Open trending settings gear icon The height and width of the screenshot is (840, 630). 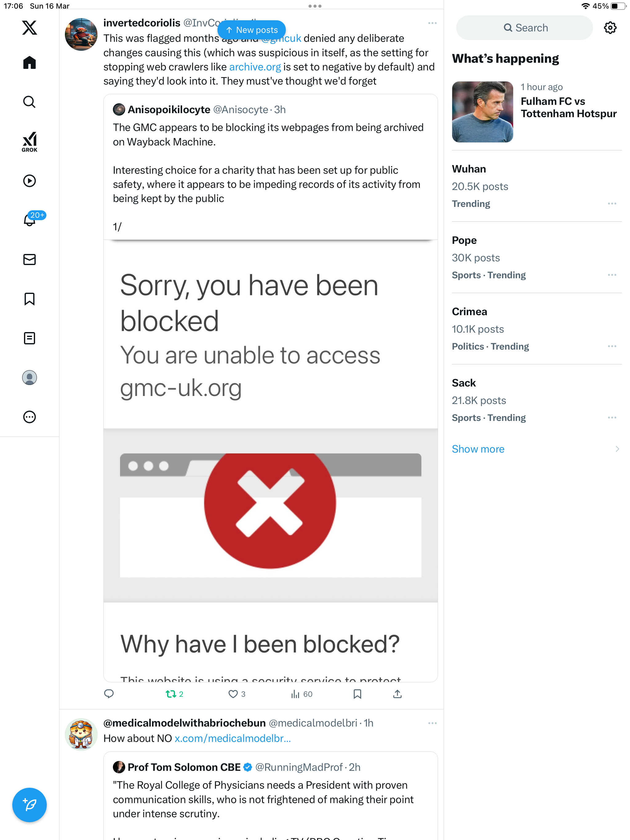click(x=610, y=28)
